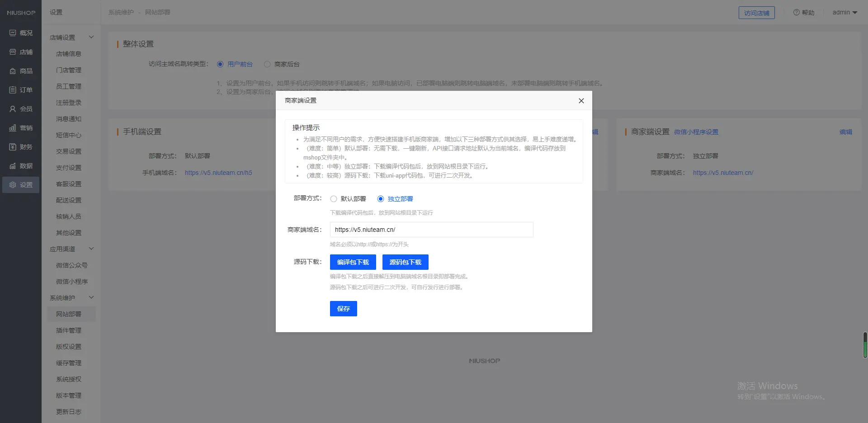This screenshot has height=423, width=868.
Task: Click the 编译包下载 button
Action: (x=353, y=262)
